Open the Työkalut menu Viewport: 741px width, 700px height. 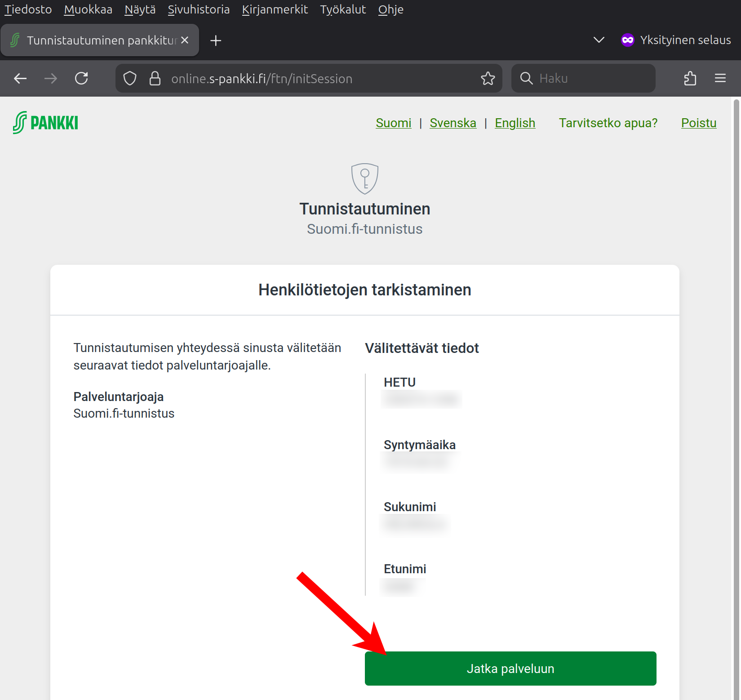343,9
